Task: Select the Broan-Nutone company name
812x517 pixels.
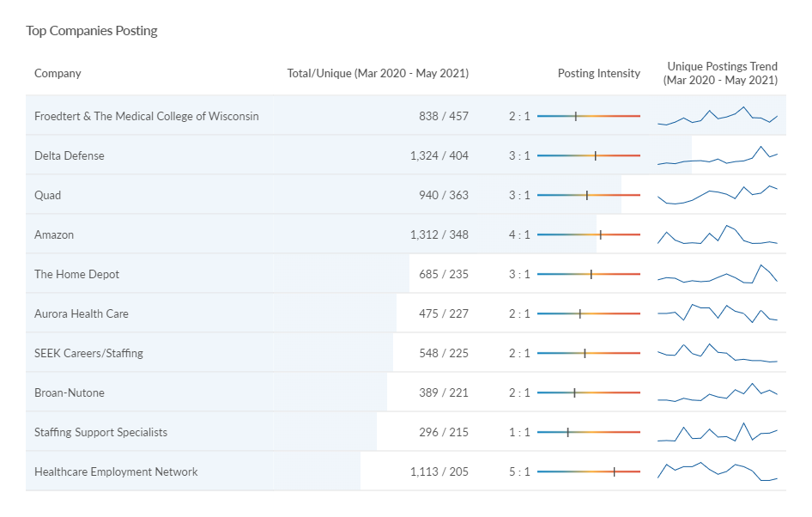Action: [70, 392]
